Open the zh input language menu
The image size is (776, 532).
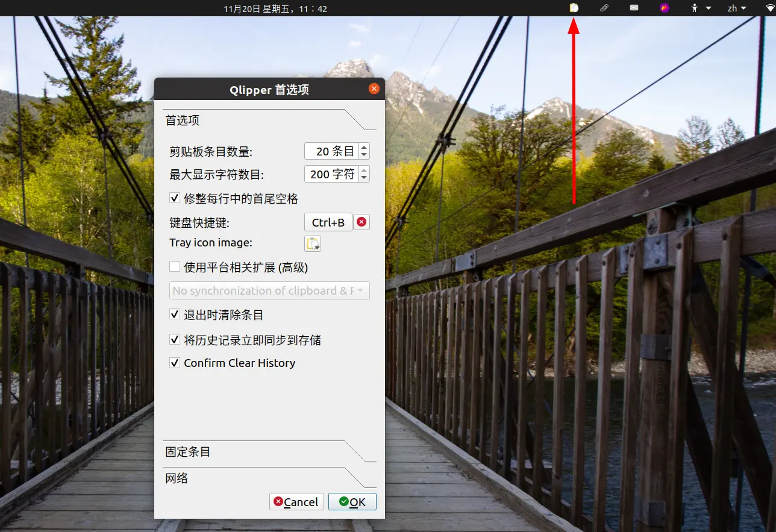pos(737,8)
